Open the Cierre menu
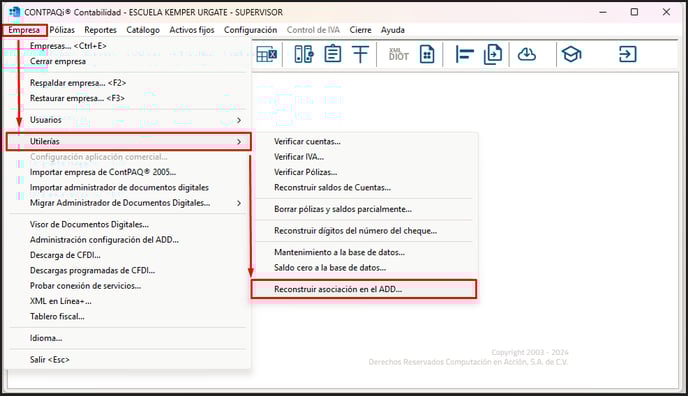This screenshot has height=396, width=688. (x=360, y=30)
